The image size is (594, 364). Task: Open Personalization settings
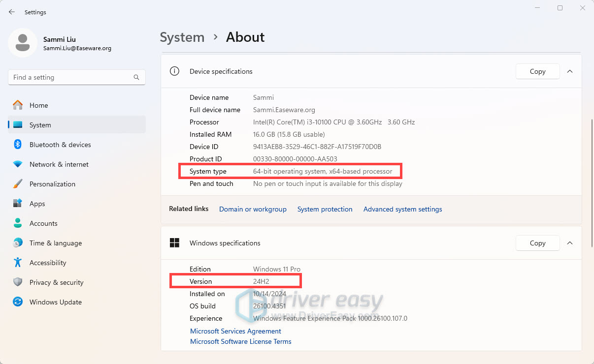(77, 184)
